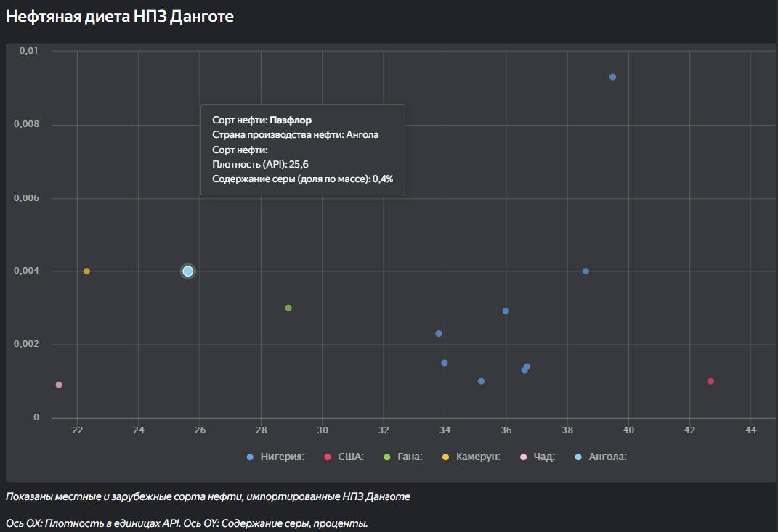Toggle the Камерун legend item
Viewport: 778px width, 532px height.
tap(471, 457)
